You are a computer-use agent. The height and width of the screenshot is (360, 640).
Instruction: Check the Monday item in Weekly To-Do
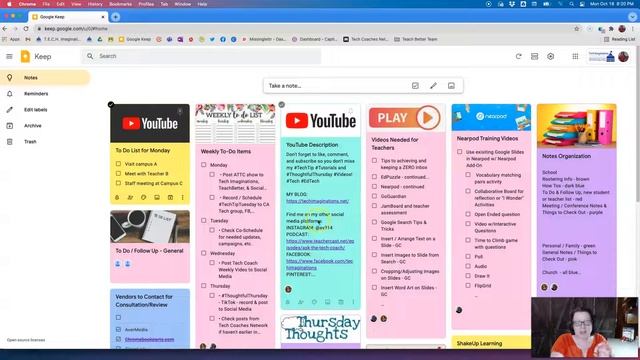coord(204,165)
